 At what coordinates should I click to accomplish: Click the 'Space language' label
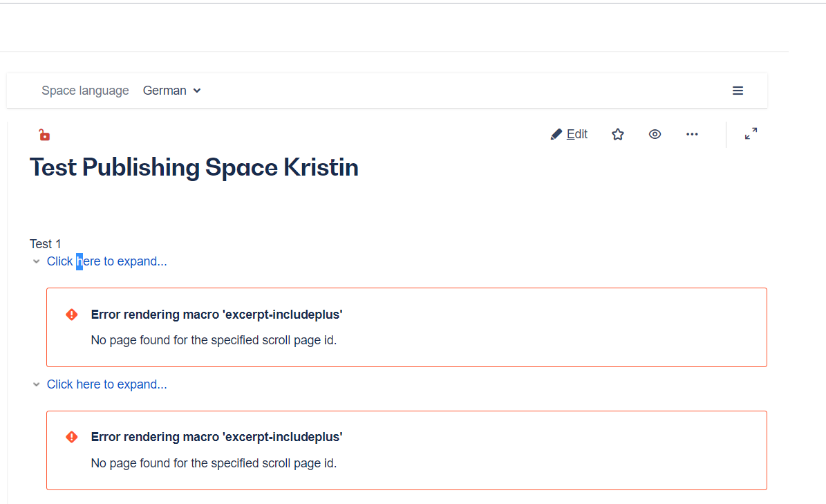[x=85, y=91]
